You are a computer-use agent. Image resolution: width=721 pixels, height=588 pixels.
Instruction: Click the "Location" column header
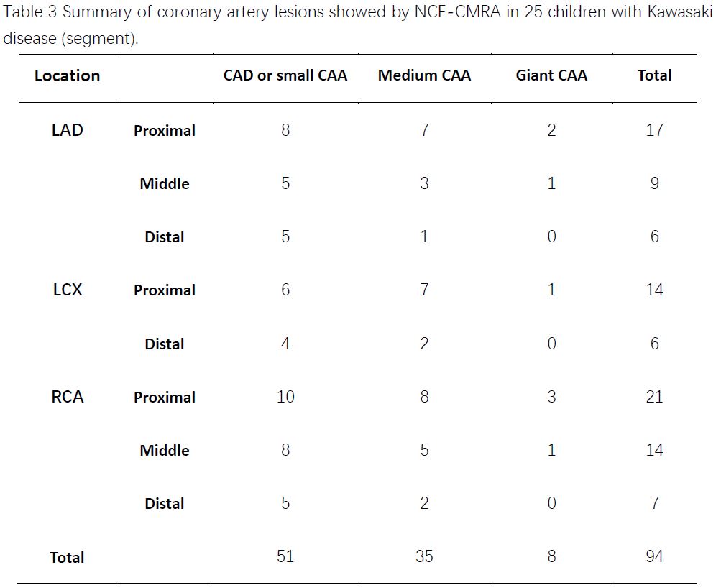67,76
